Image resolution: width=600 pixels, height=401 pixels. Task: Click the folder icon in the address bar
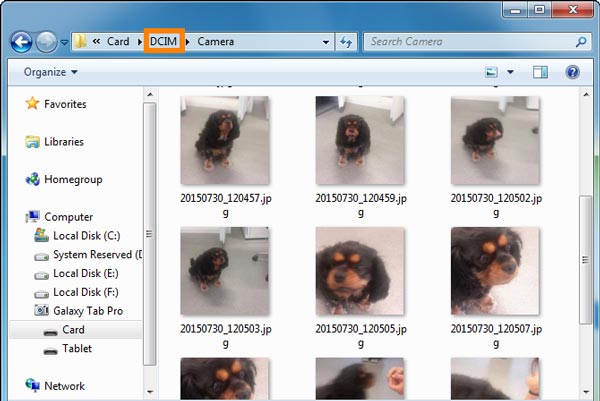[80, 41]
